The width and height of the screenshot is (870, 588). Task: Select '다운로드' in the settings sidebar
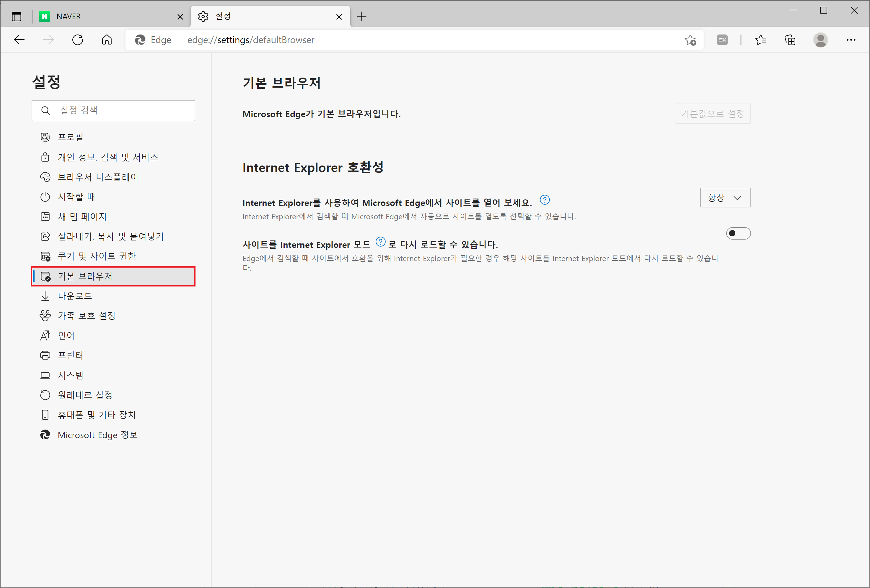tap(75, 296)
